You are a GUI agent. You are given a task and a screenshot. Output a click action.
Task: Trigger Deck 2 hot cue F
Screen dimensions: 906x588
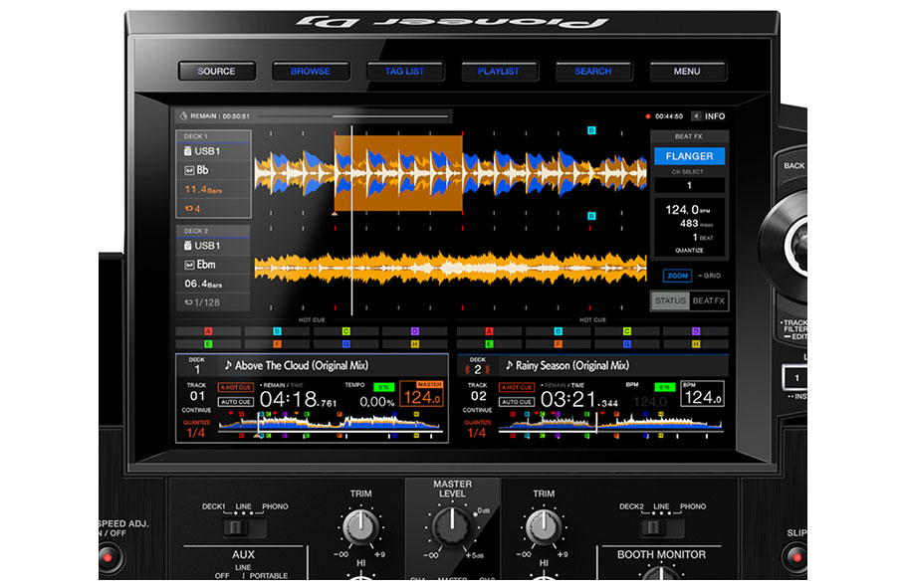pos(559,343)
